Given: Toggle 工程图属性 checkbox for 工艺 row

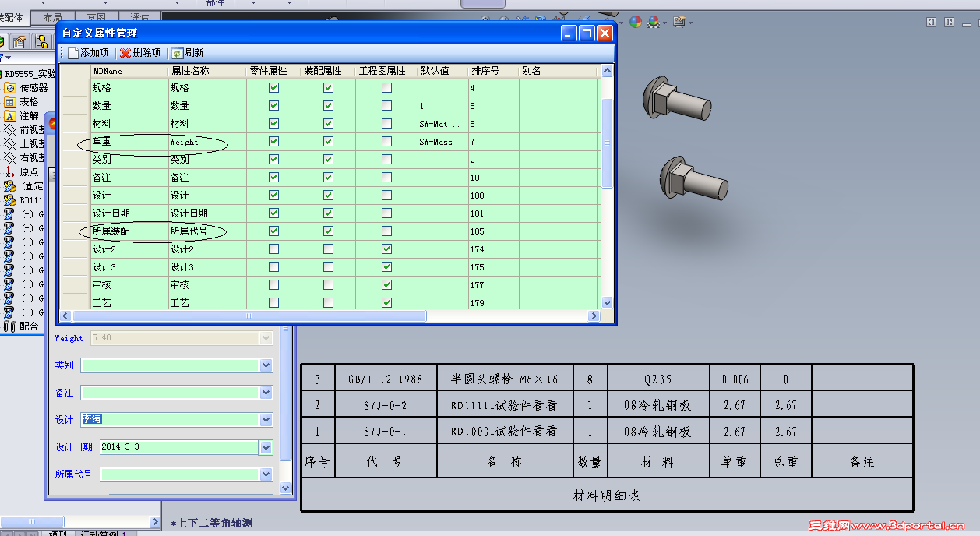Looking at the screenshot, I should coord(386,303).
